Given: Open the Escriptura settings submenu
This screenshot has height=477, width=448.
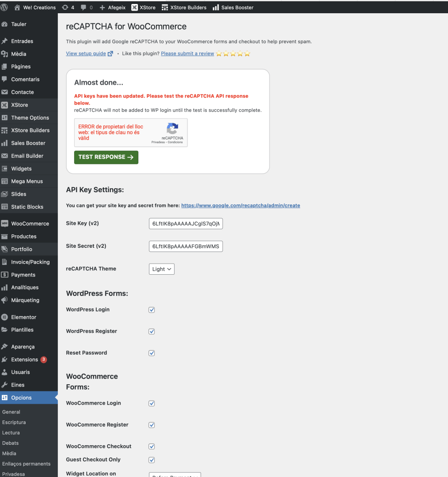Looking at the screenshot, I should coord(14,422).
